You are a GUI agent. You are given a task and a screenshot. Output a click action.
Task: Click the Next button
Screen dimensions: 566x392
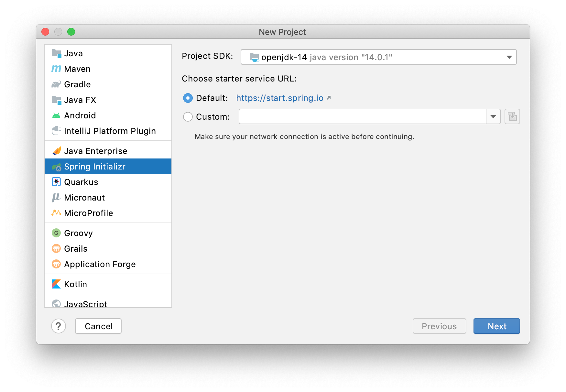[497, 326]
